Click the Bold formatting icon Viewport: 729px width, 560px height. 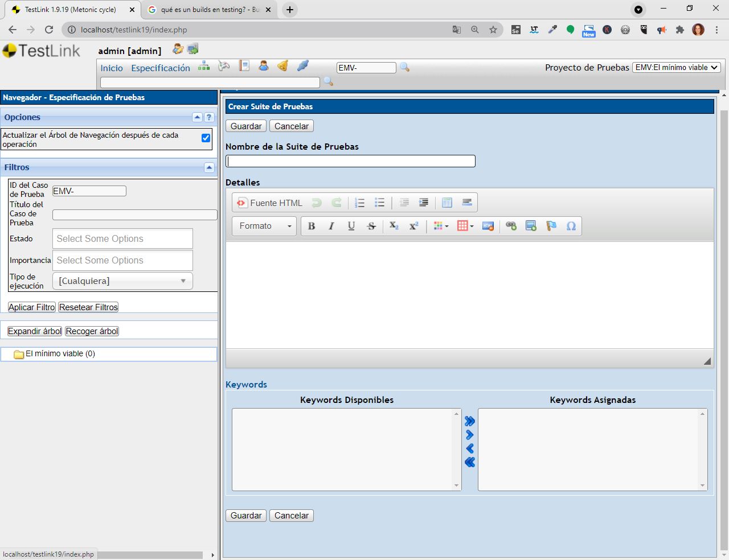click(x=312, y=226)
